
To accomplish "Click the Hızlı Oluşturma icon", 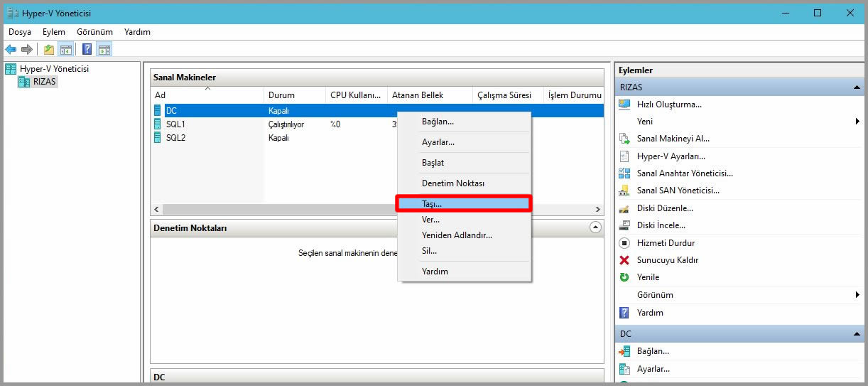I will tap(624, 104).
